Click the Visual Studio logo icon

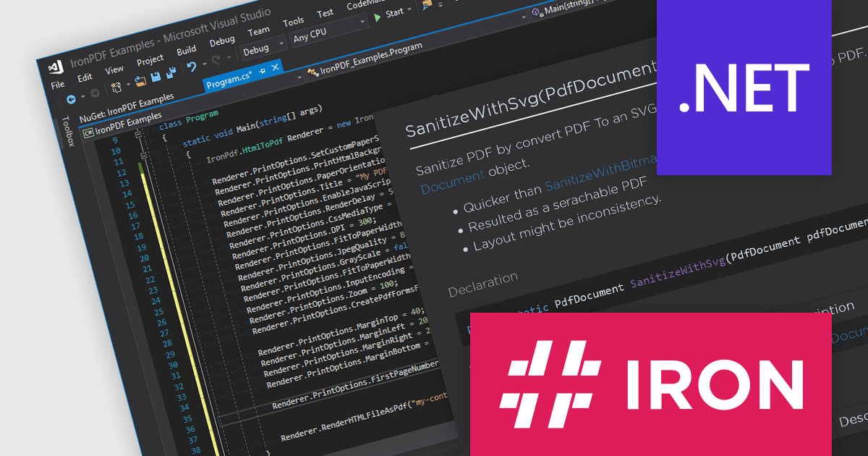point(56,68)
